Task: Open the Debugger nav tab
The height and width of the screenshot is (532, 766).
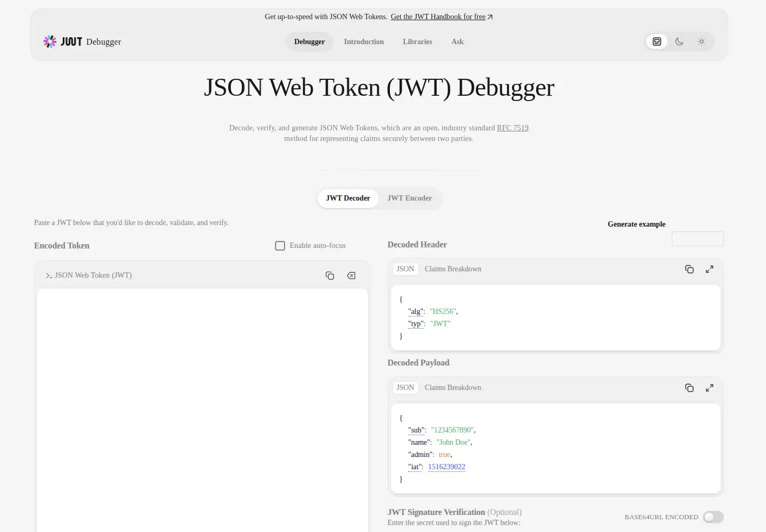Action: click(310, 41)
